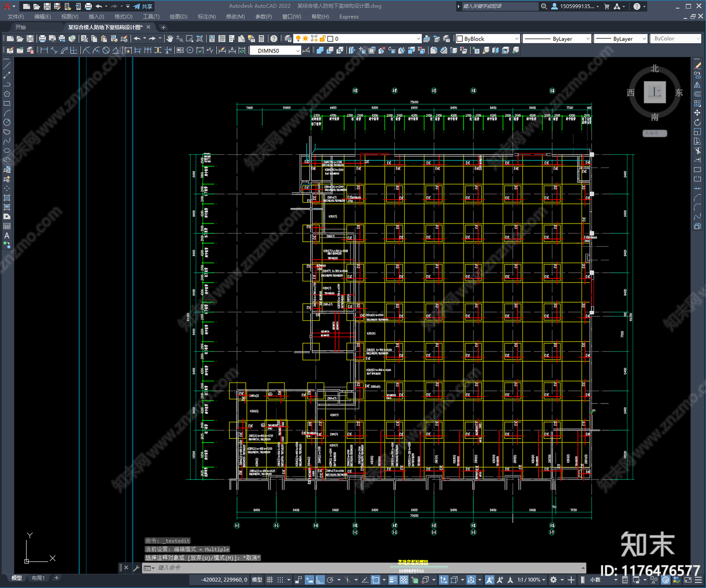
Task: Add a new drawing tab with plus button
Action: point(163,27)
